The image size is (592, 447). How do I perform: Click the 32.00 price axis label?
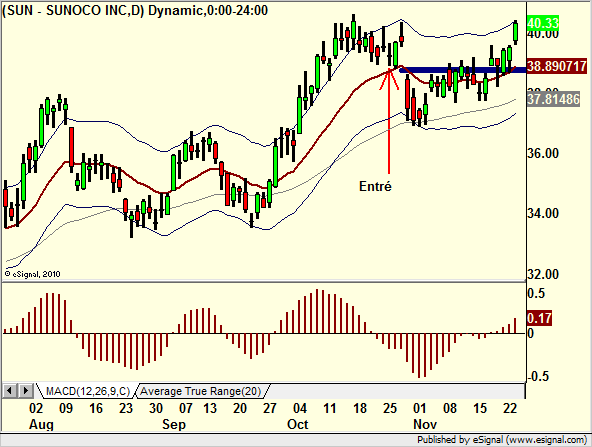pyautogui.click(x=543, y=274)
